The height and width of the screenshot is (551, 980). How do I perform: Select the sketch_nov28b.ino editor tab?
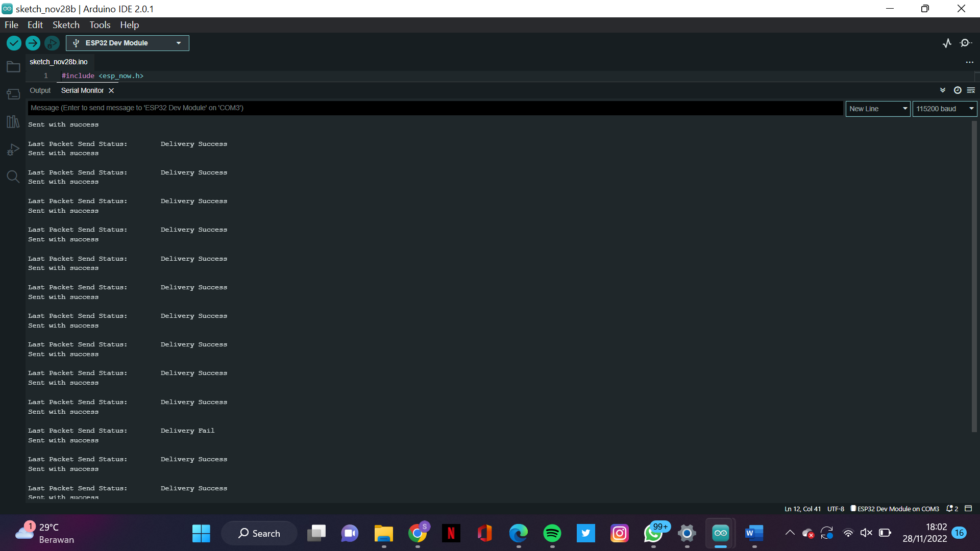(x=59, y=62)
